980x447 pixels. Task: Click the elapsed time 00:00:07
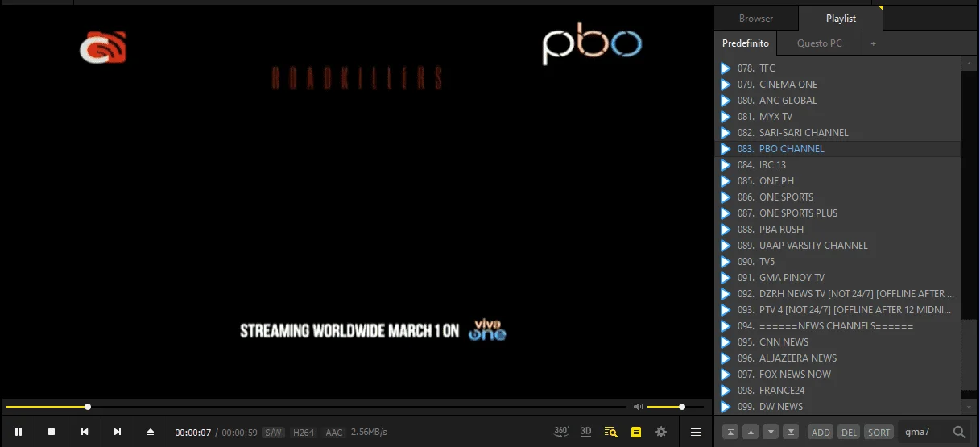pos(193,433)
